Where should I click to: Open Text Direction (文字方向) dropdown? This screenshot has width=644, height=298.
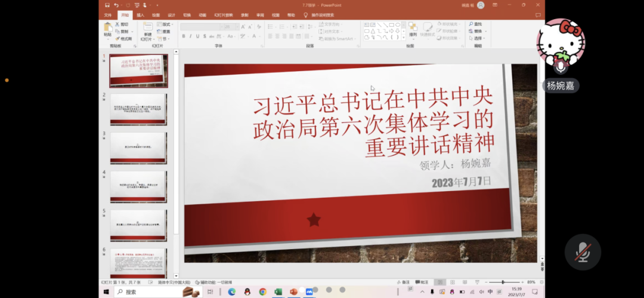pos(332,24)
